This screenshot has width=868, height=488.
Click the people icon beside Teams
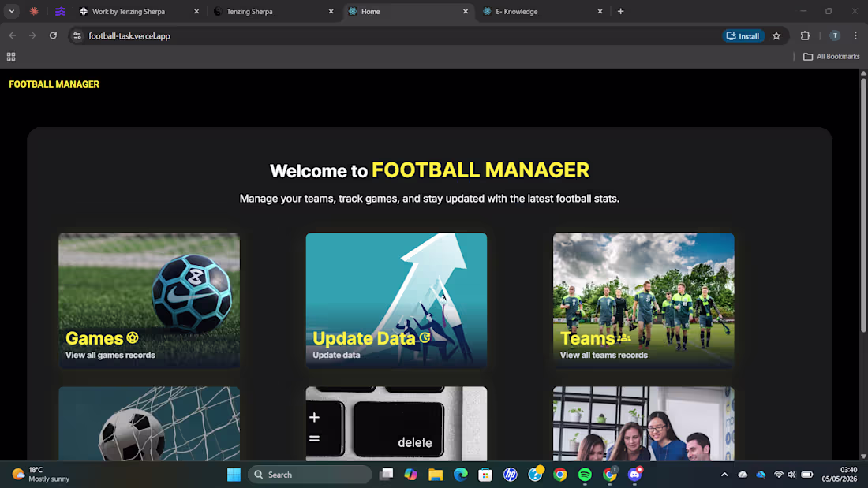pos(624,337)
